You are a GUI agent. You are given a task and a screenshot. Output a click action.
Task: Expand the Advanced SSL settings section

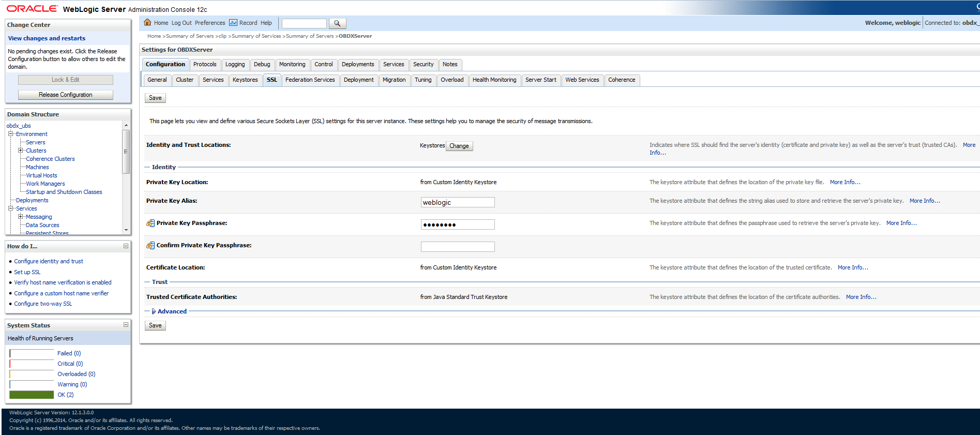154,311
